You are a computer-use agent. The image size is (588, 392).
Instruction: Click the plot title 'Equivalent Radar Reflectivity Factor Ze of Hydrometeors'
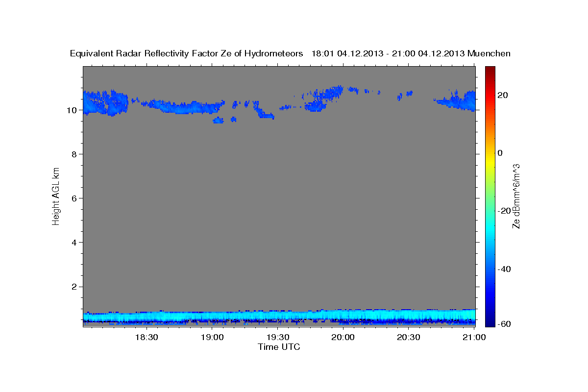(187, 53)
